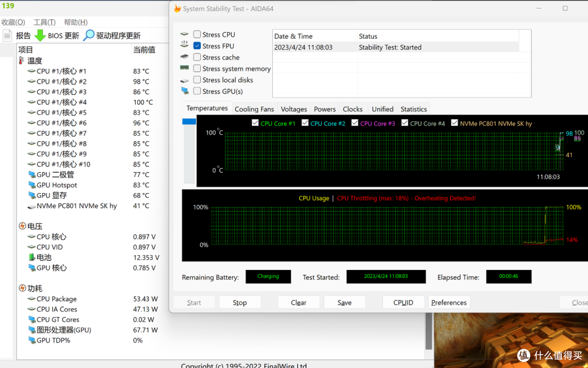Select the Stability Test: Started log row
Image resolution: width=588 pixels, height=368 pixels.
pyautogui.click(x=396, y=47)
